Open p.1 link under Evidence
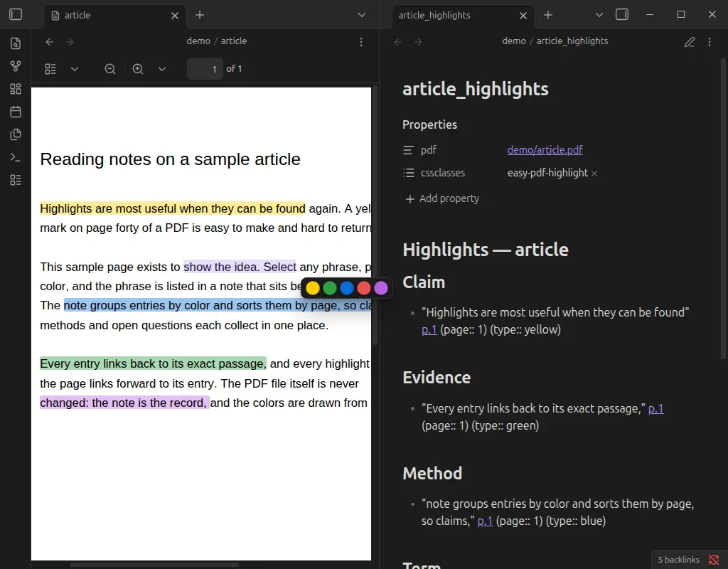The image size is (728, 569). (x=655, y=408)
